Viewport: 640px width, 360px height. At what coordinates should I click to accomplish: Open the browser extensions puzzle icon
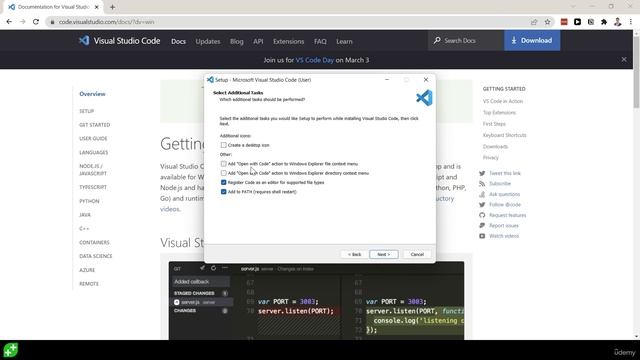[604, 22]
